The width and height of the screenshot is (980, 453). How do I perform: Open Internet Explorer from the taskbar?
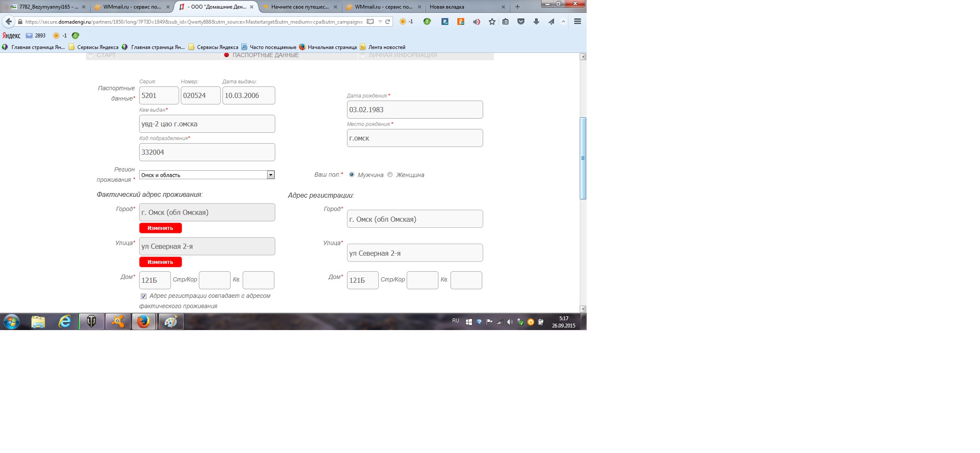(x=65, y=321)
